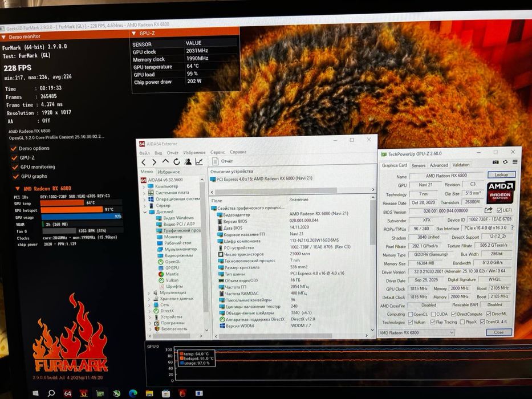Image resolution: width=532 pixels, height=399 pixels.
Task: Open GPU-Z hamburger menu icon
Action: (515, 162)
